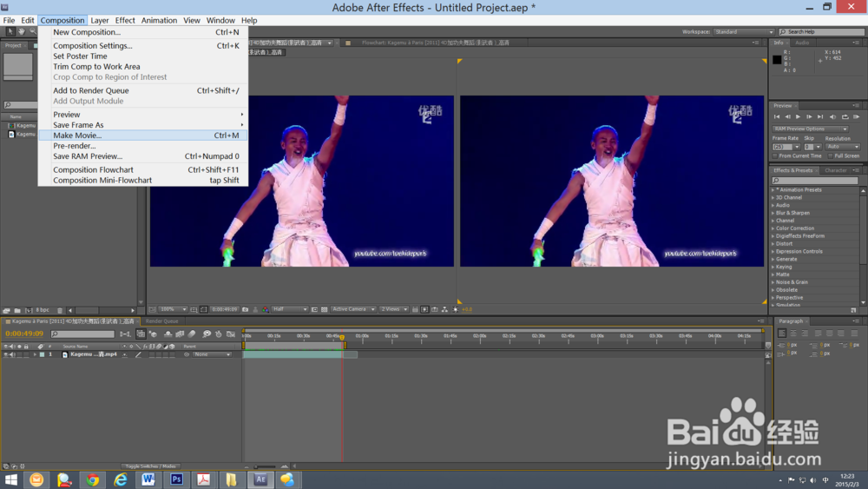Open viewer magnification 100% dropdown
Viewport: 868px width, 489px height.
173,309
